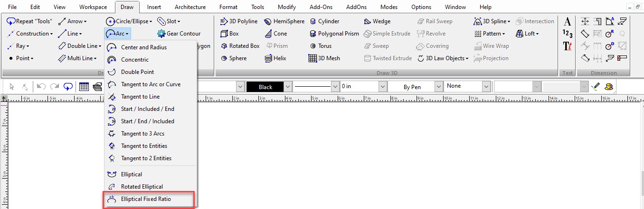Viewport: 644px width, 209px height.
Task: Open the Modify menu
Action: click(x=286, y=7)
